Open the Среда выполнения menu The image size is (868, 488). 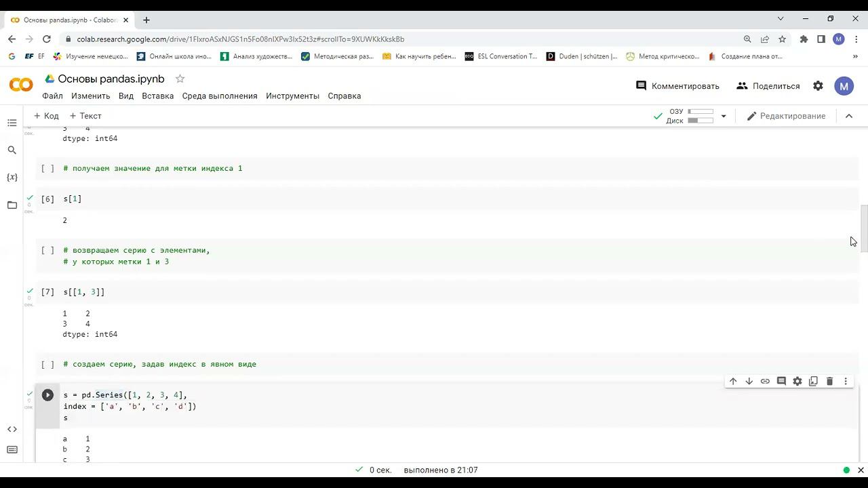tap(220, 96)
